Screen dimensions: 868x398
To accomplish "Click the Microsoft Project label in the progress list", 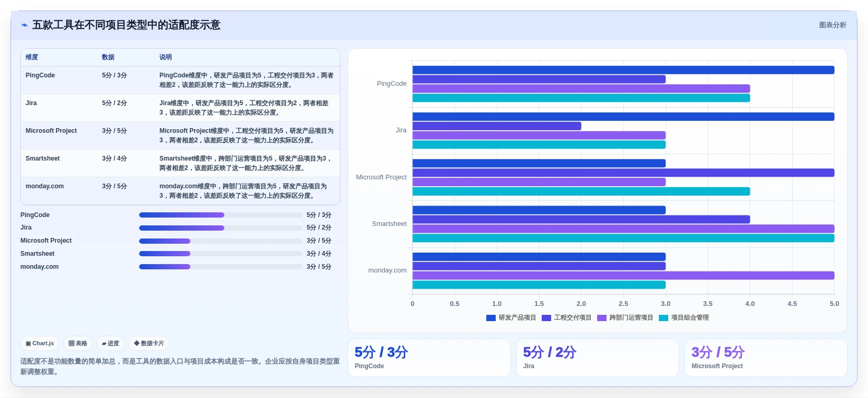I will pyautogui.click(x=46, y=241).
